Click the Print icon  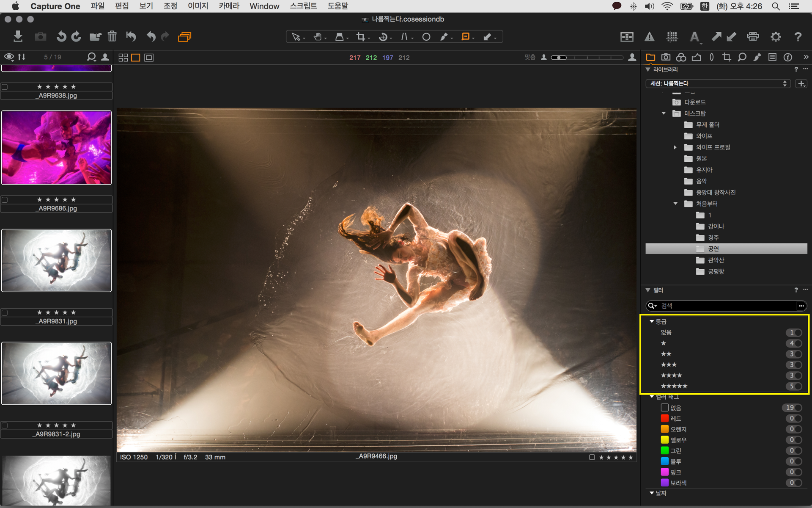753,37
